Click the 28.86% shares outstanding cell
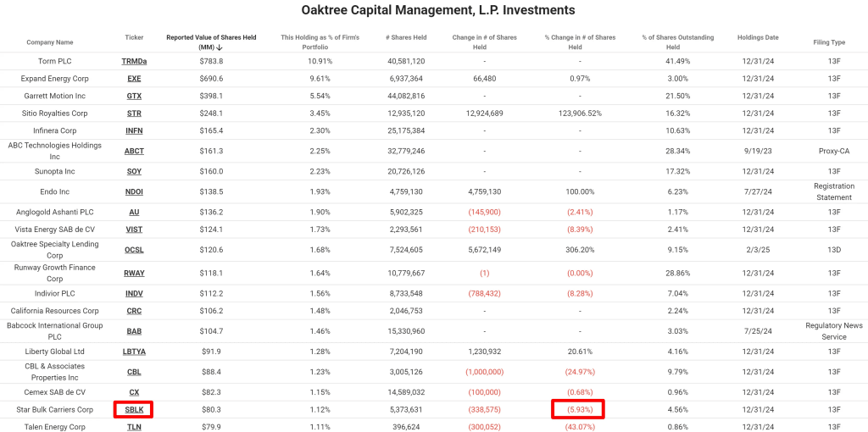Viewport: 868px width, 432px height. [677, 274]
